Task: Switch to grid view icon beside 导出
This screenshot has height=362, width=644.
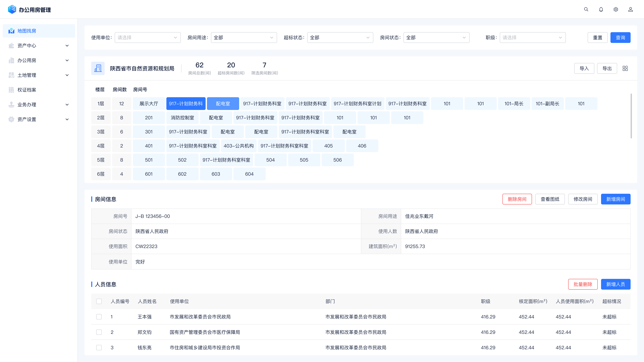Action: [625, 68]
